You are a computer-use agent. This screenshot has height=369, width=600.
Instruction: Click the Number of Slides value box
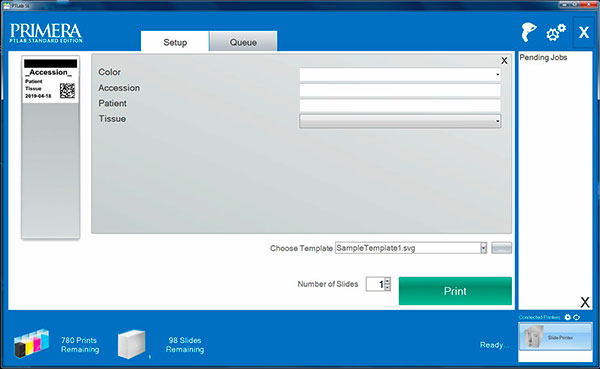click(x=375, y=284)
